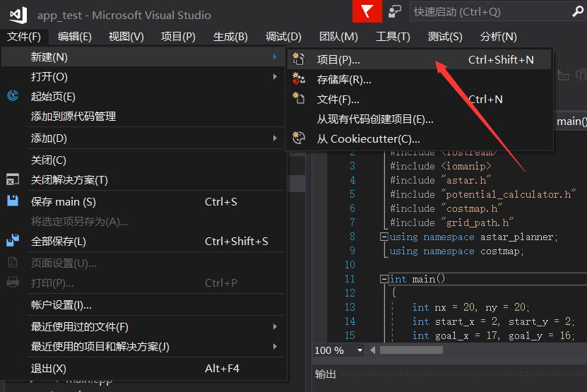Click code line using namespace astar_planner

click(473, 237)
